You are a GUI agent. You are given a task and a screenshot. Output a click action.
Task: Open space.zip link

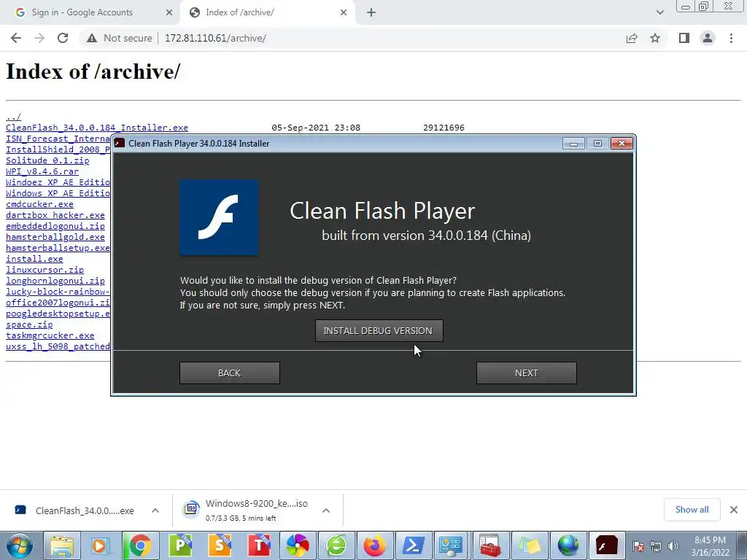coord(29,324)
